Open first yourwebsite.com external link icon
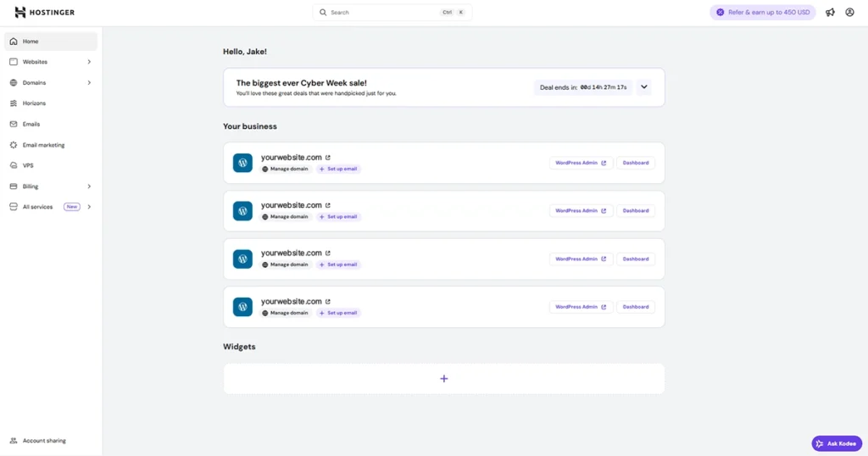Screen dimensions: 868x456 tap(328, 158)
